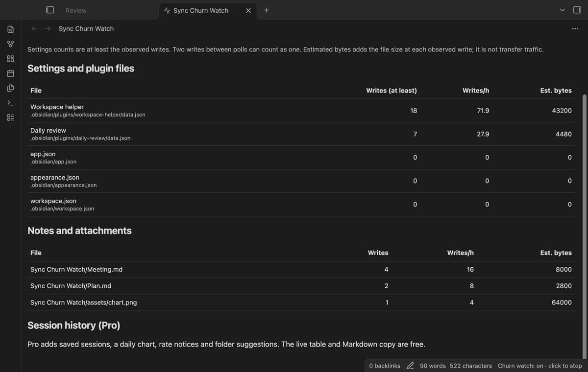Click the 7 writes value for Daily review
Viewport: 588px width, 372px height.
pyautogui.click(x=415, y=134)
